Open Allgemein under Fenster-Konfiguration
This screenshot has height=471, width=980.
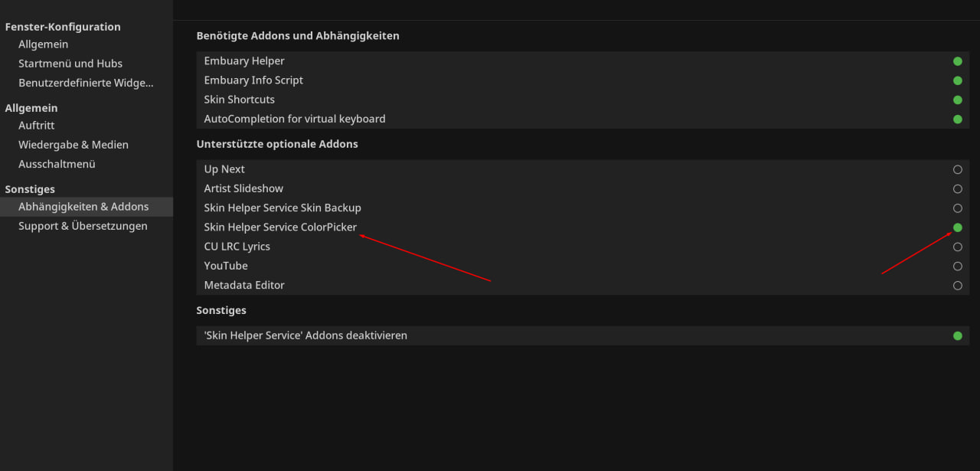[x=43, y=44]
